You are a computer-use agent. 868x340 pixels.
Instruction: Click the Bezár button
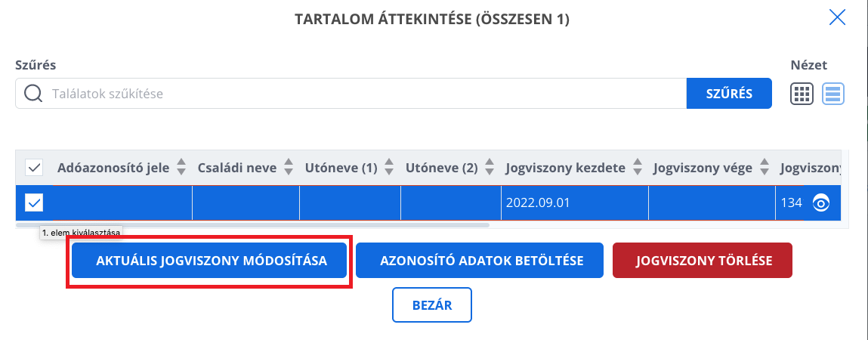(x=432, y=304)
